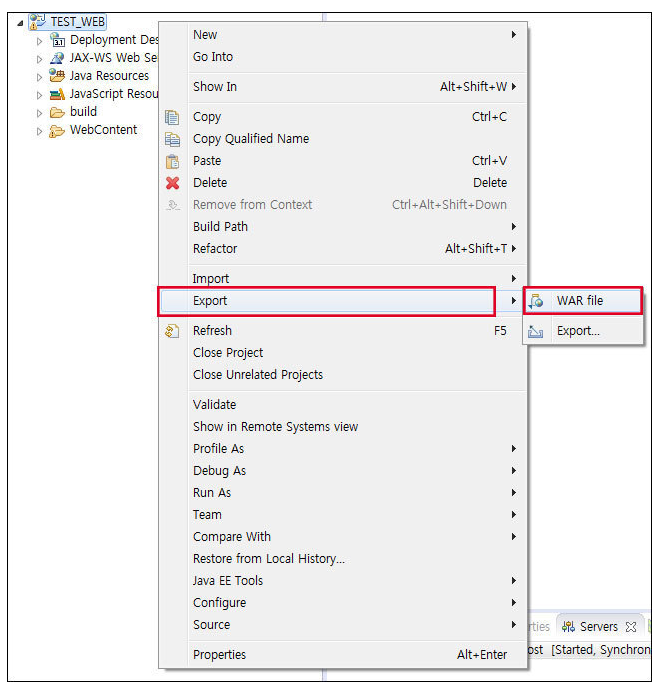Screen dimensions: 660x689
Task: Open the Profile As menu entry
Action: pos(343,449)
